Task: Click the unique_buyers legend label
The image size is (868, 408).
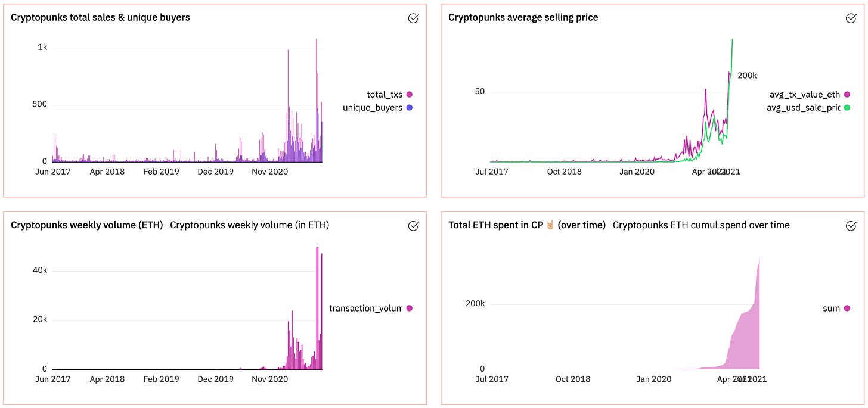Action: tap(372, 108)
